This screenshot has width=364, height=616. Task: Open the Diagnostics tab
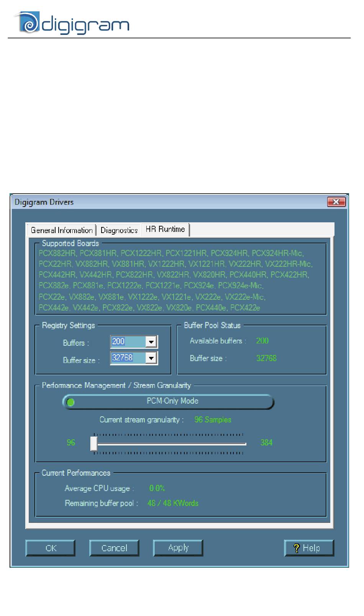tap(119, 230)
